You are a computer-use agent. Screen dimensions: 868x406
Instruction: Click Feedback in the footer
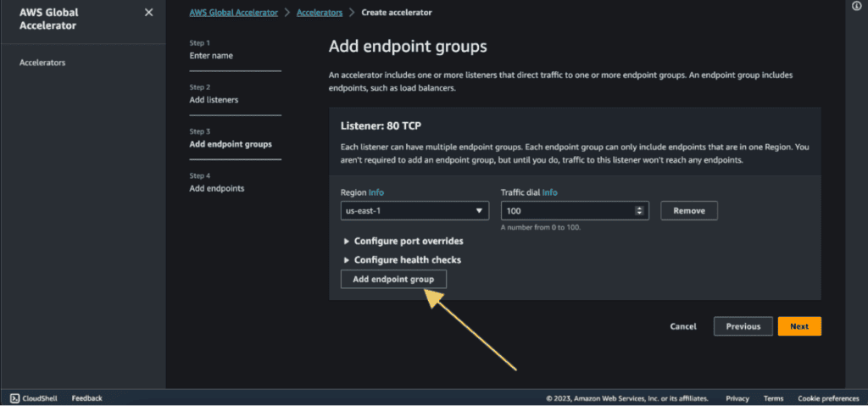pyautogui.click(x=87, y=398)
